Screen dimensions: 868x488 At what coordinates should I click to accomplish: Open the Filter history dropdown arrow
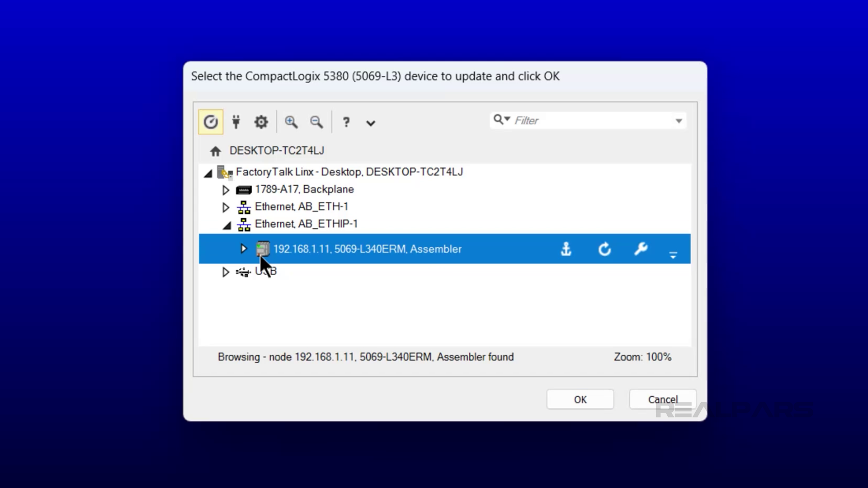point(679,121)
